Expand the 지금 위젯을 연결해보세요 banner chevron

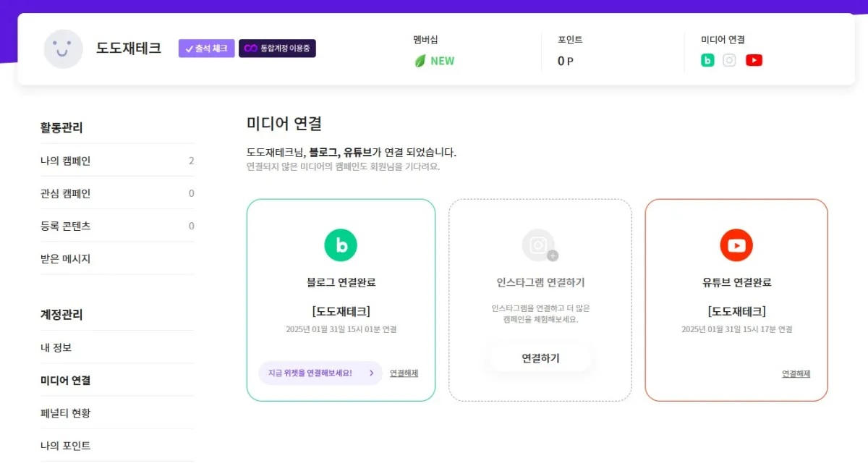coord(373,373)
